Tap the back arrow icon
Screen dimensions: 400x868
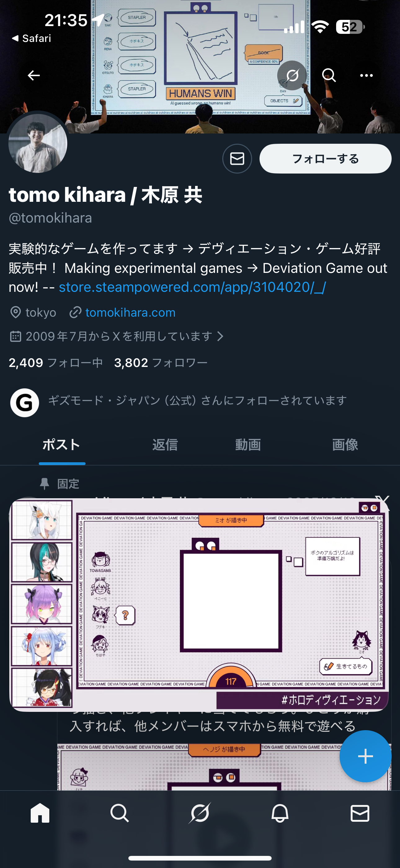point(34,75)
